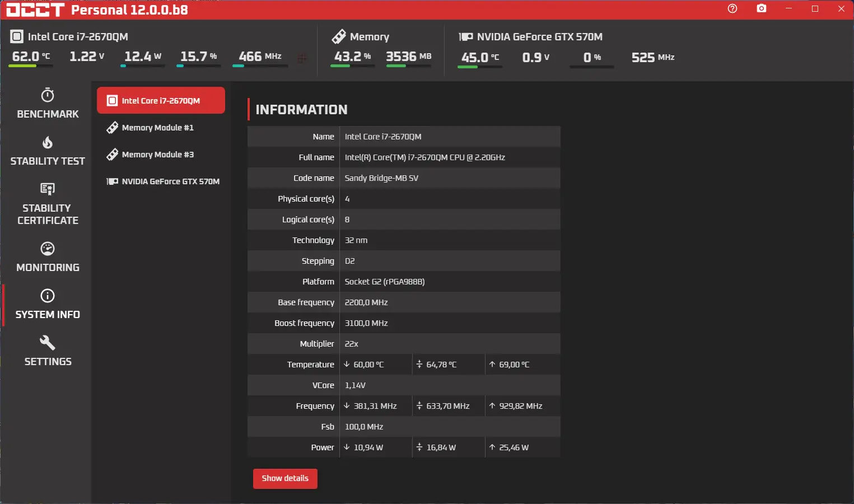Click the 3100,0 MHz boost frequency value
Viewport: 854px width, 504px height.
366,323
